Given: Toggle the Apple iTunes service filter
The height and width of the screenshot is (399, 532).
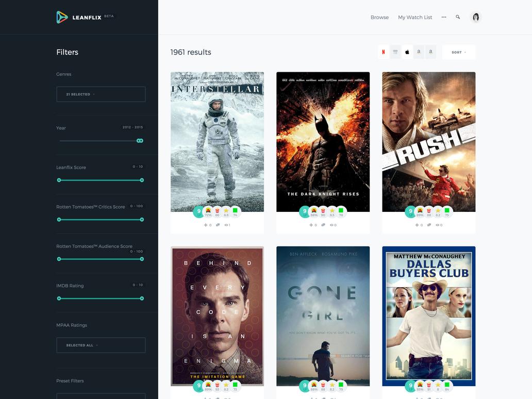Looking at the screenshot, I should (407, 52).
